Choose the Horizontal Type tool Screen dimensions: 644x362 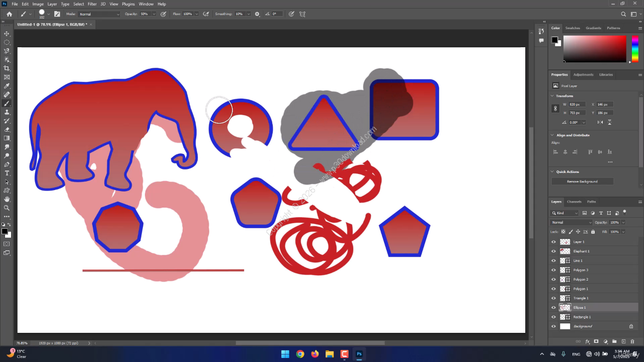pyautogui.click(x=7, y=173)
